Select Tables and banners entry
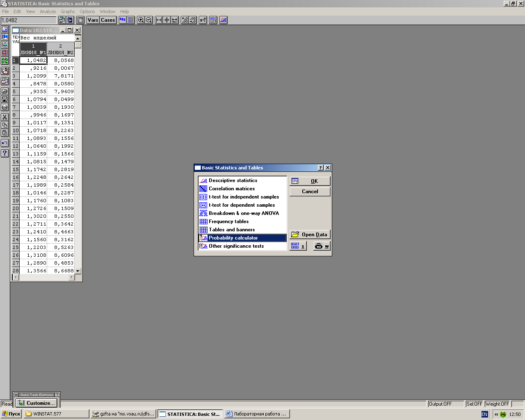Viewport: 525px width, 420px height. click(242, 230)
